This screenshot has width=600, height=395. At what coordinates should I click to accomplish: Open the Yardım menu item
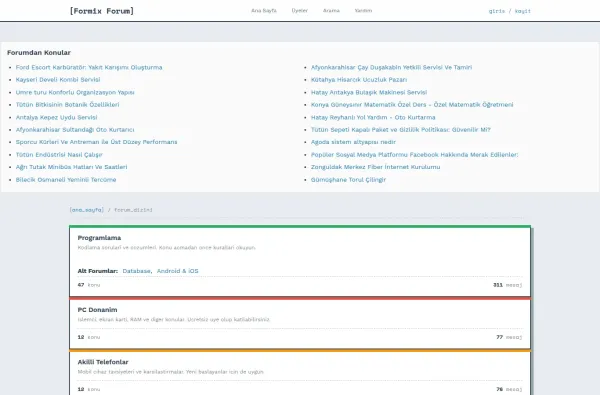[363, 11]
